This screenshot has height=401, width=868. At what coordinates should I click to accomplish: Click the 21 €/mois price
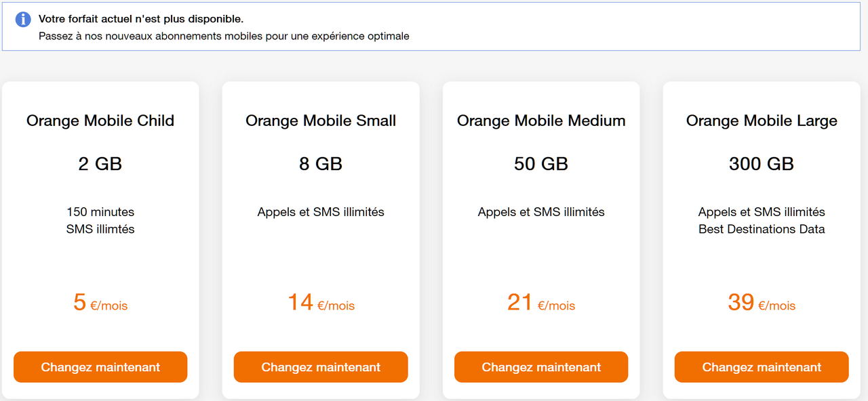tap(541, 303)
